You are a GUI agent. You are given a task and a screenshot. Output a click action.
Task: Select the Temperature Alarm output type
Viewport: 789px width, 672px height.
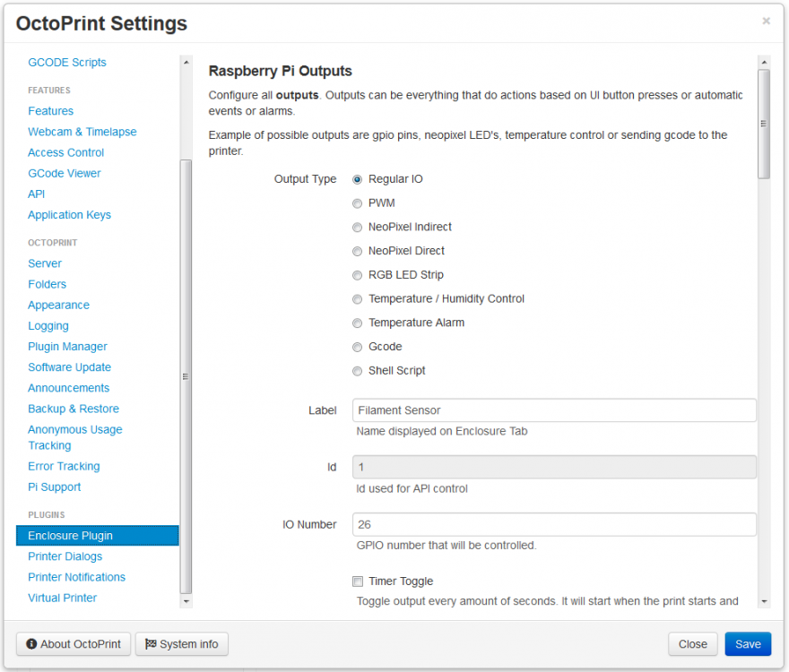coord(358,323)
